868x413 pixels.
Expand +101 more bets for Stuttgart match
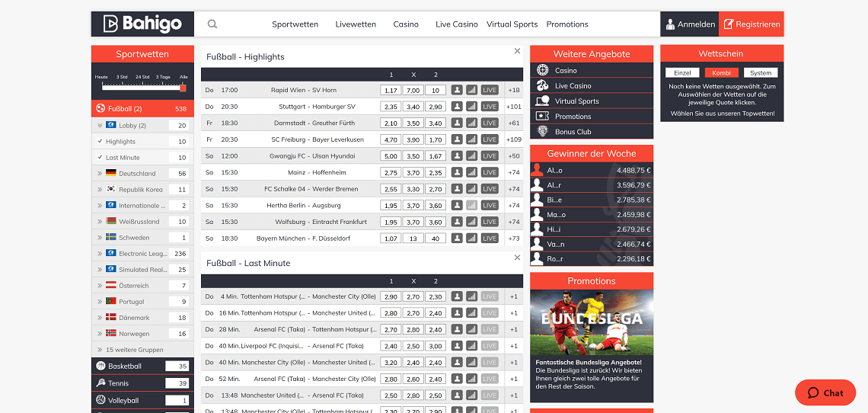point(513,107)
